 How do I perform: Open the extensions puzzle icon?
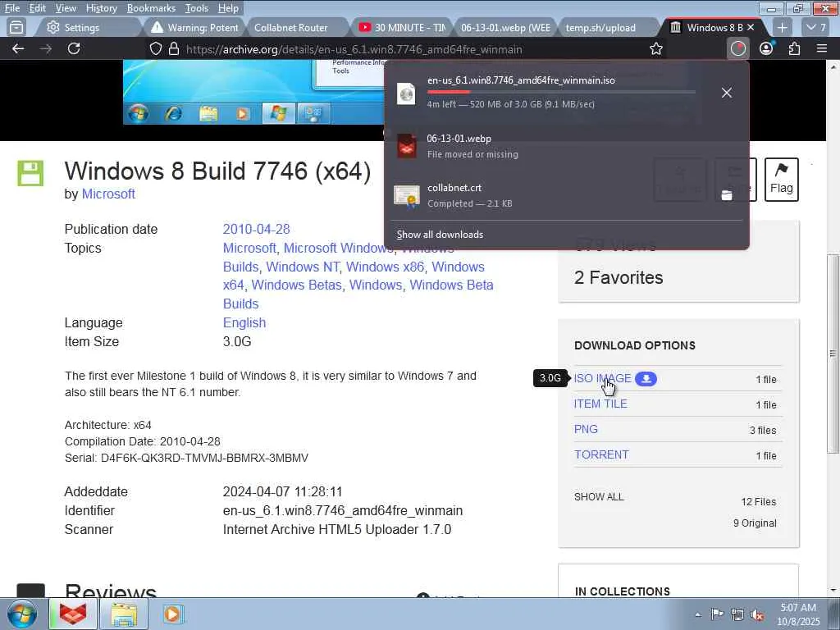pyautogui.click(x=794, y=48)
